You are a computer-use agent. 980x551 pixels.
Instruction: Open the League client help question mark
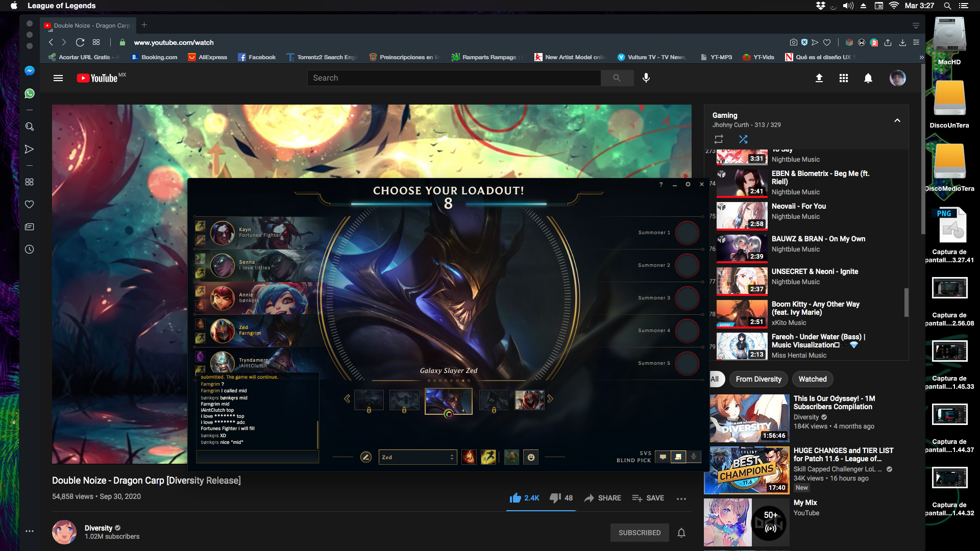pyautogui.click(x=661, y=184)
